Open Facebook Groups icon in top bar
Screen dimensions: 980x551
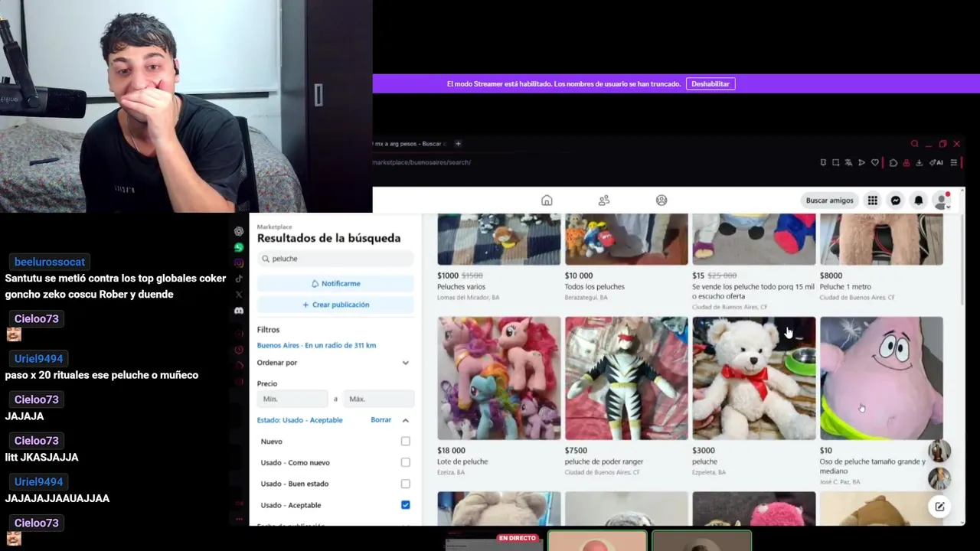(x=661, y=201)
